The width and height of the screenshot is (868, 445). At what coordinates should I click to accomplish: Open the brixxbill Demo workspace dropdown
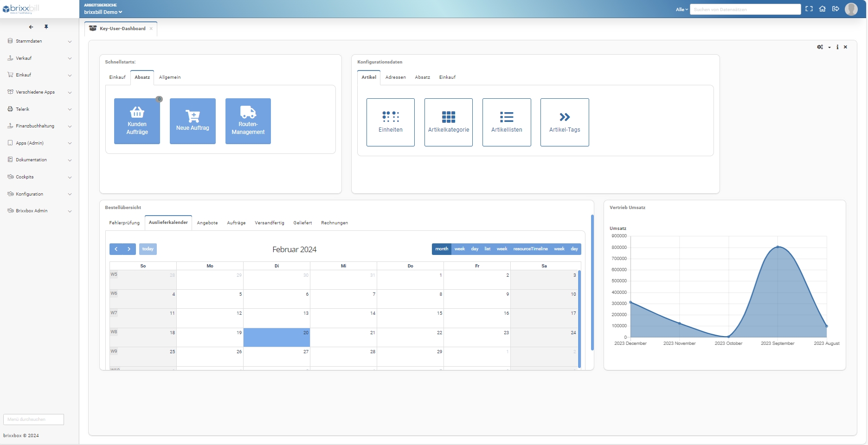pos(103,12)
